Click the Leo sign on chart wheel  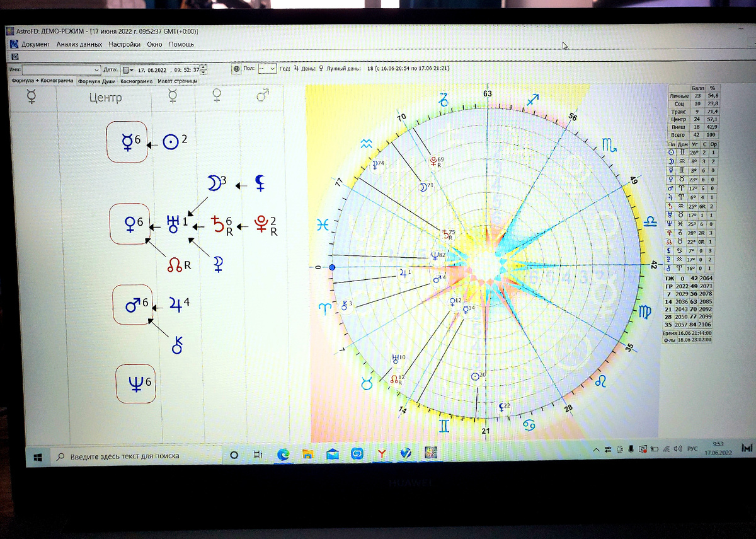(x=601, y=381)
